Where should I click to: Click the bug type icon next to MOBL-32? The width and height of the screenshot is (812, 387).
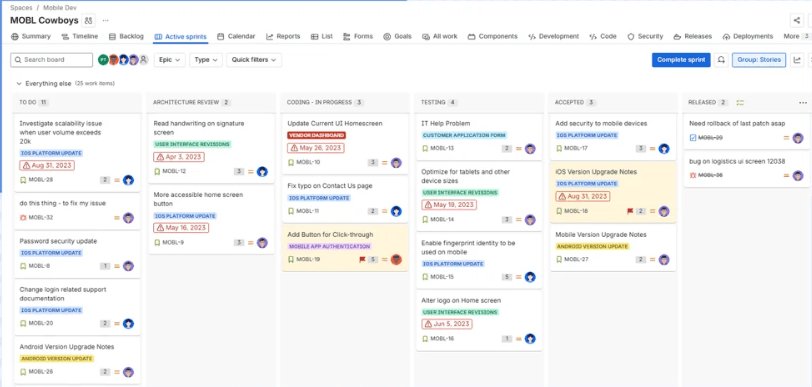click(23, 218)
